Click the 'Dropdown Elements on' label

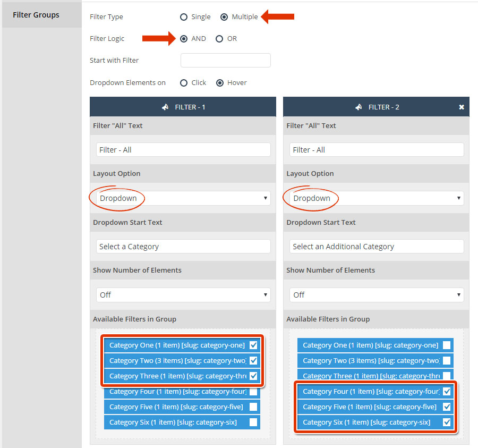(x=127, y=83)
